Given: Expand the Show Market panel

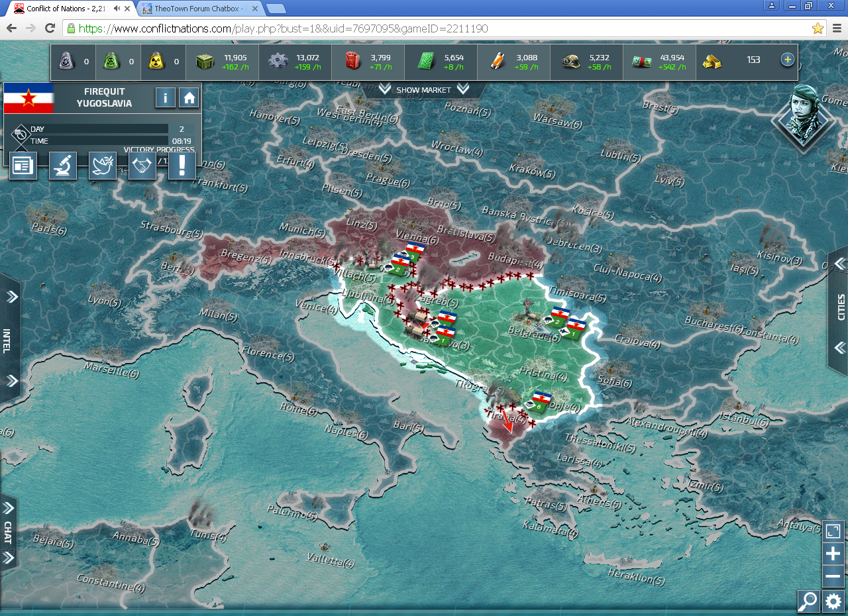Looking at the screenshot, I should click(424, 90).
